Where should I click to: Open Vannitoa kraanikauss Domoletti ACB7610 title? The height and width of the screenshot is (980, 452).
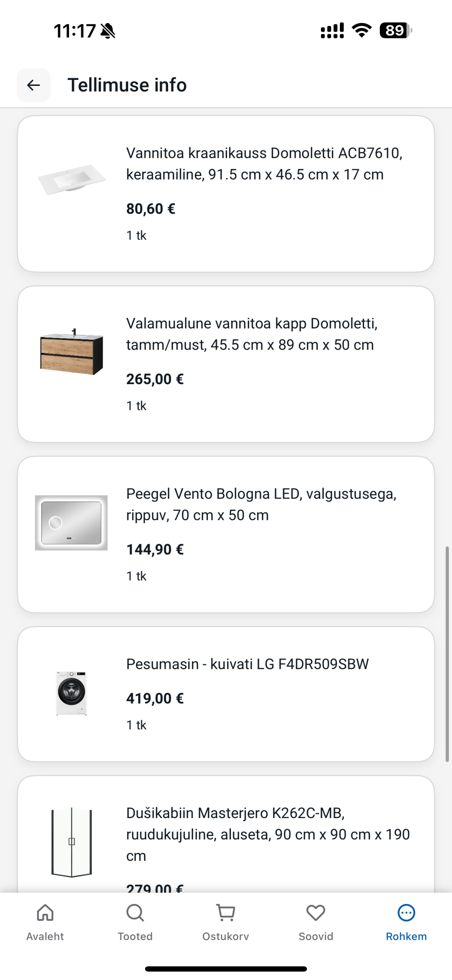point(264,163)
